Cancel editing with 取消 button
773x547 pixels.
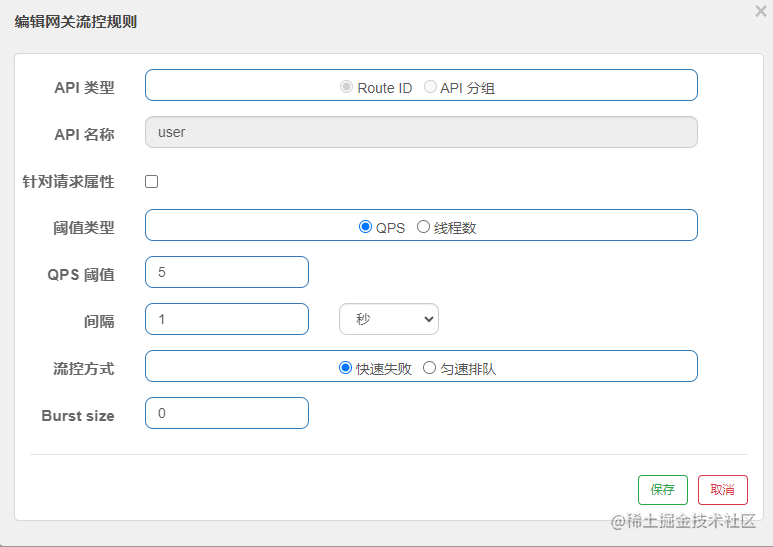tap(723, 490)
